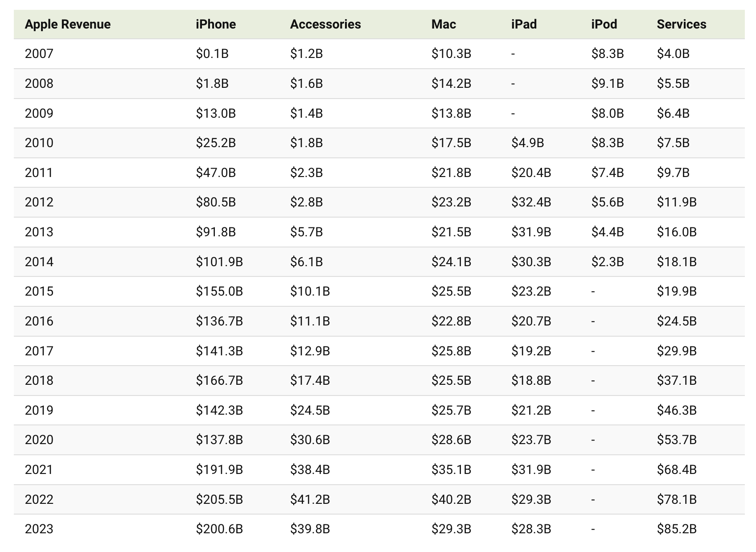Screen dimensions: 756x552
Task: Click the 2022 iPhone revenue $205.5B cell
Action: 219,499
